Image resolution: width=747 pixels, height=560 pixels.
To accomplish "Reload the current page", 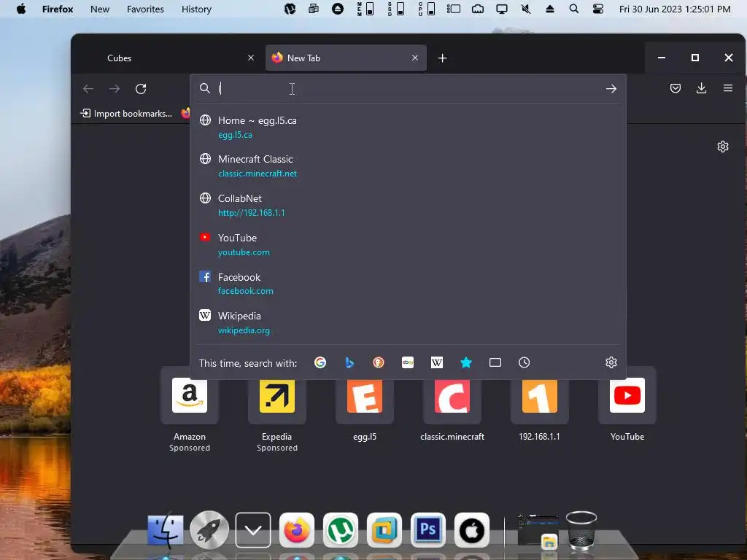I will coord(141,88).
